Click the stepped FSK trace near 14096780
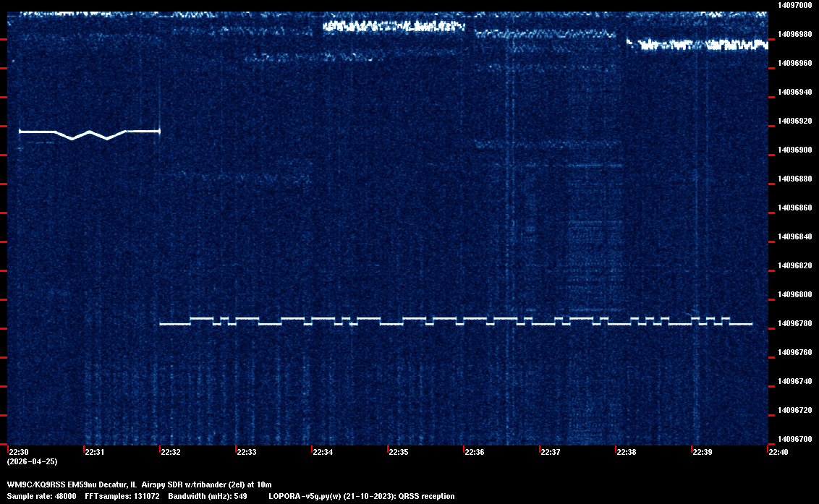The width and height of the screenshot is (819, 504). pyautogui.click(x=456, y=322)
